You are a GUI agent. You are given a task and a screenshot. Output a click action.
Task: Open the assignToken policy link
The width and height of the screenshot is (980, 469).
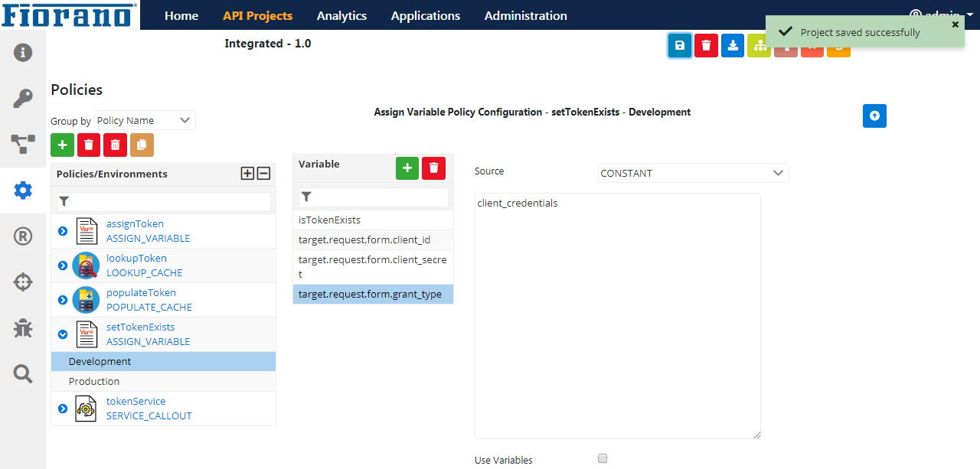click(x=135, y=223)
